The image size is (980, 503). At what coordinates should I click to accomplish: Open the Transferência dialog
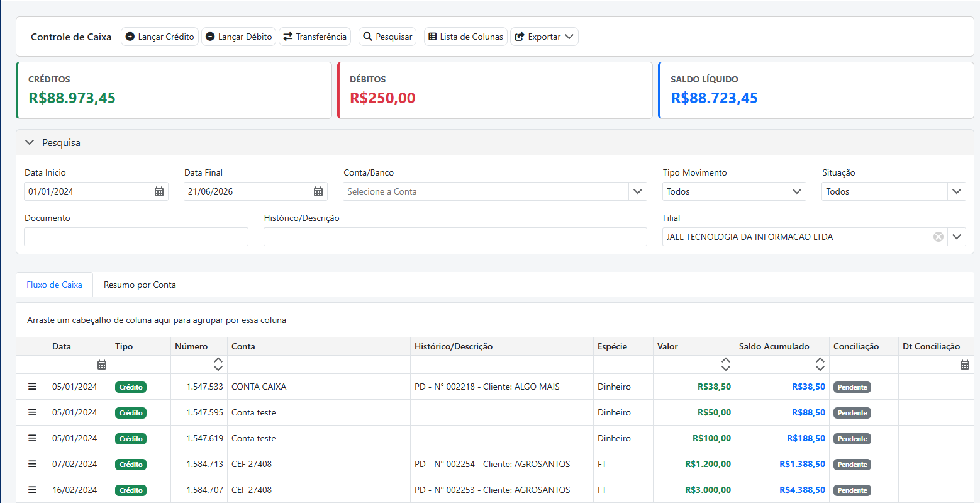315,37
